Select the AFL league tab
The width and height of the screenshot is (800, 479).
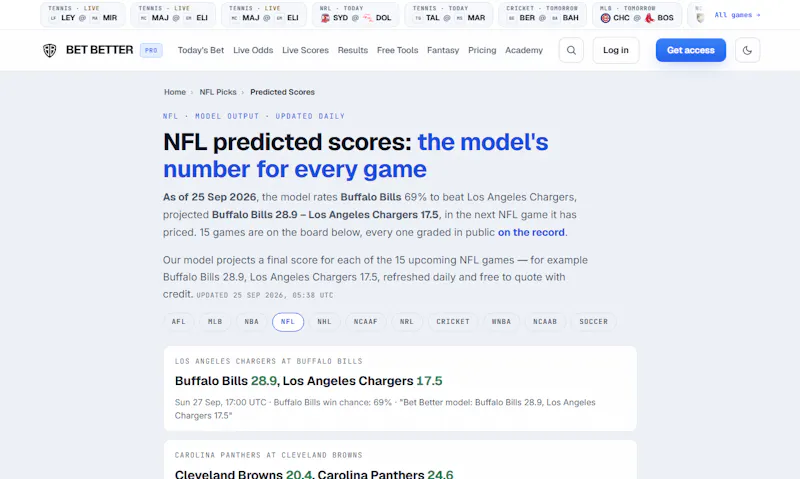pyautogui.click(x=179, y=322)
